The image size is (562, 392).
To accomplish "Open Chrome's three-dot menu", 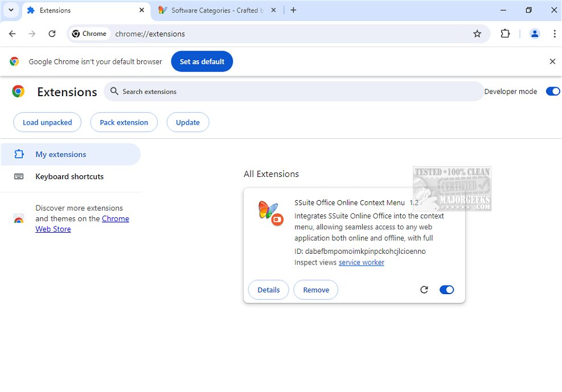I will pos(554,34).
